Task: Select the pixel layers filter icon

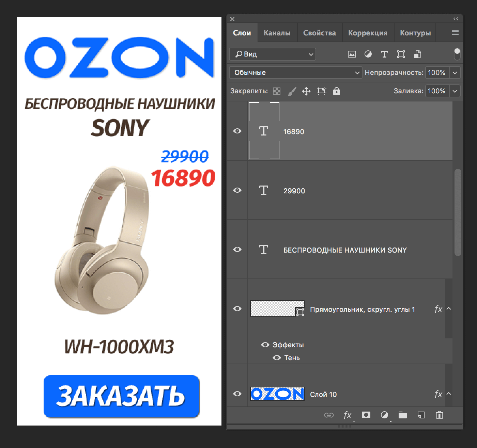Action: [x=352, y=54]
